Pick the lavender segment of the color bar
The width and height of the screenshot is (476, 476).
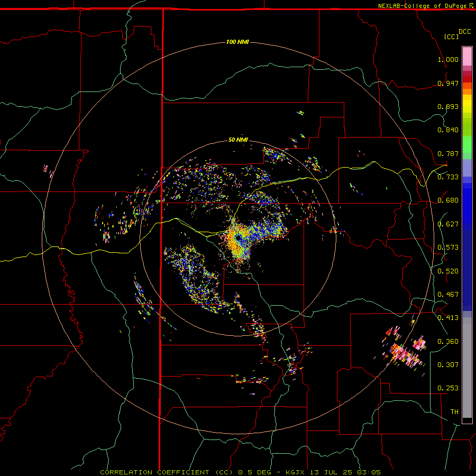coord(467,168)
